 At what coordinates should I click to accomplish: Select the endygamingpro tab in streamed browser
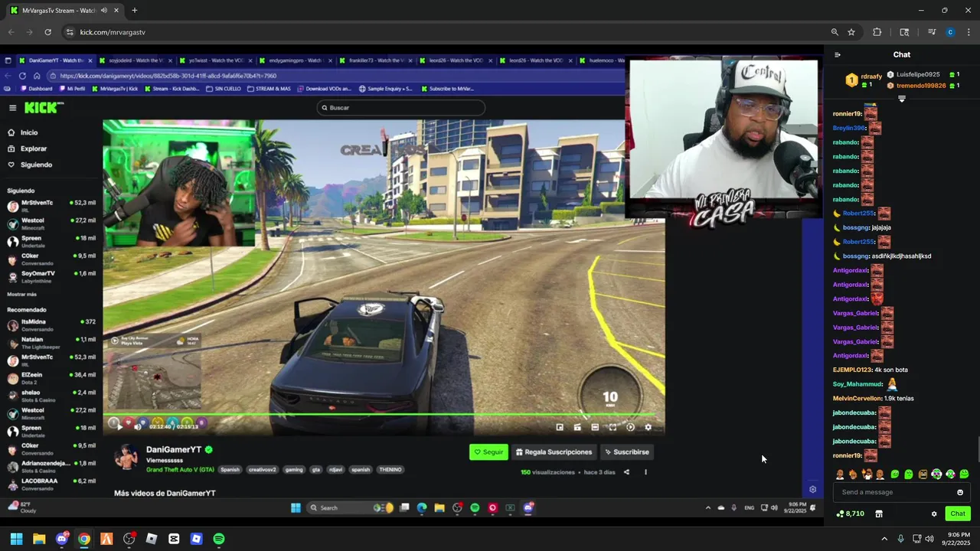click(x=295, y=60)
